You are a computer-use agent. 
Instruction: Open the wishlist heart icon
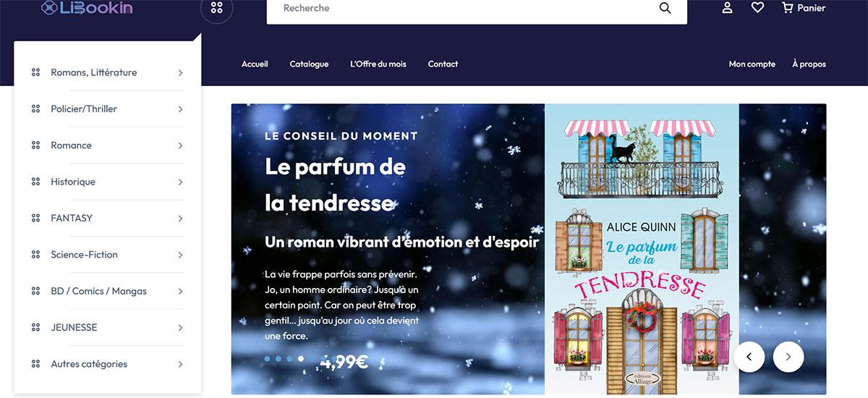[757, 8]
